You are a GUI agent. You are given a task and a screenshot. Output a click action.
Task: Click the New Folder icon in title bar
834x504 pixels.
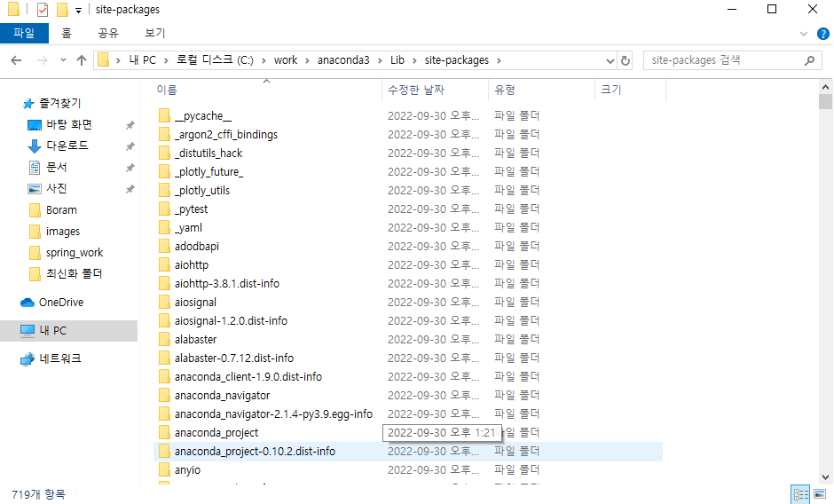(62, 10)
